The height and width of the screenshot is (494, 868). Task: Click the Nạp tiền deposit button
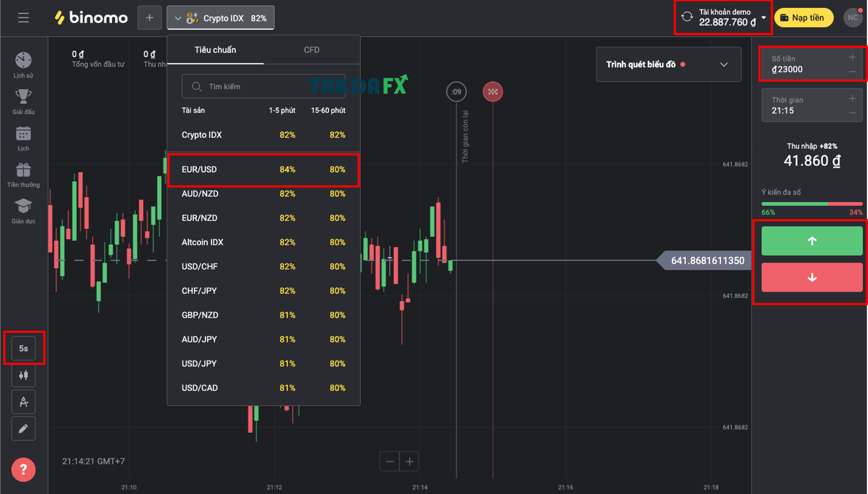coord(803,18)
